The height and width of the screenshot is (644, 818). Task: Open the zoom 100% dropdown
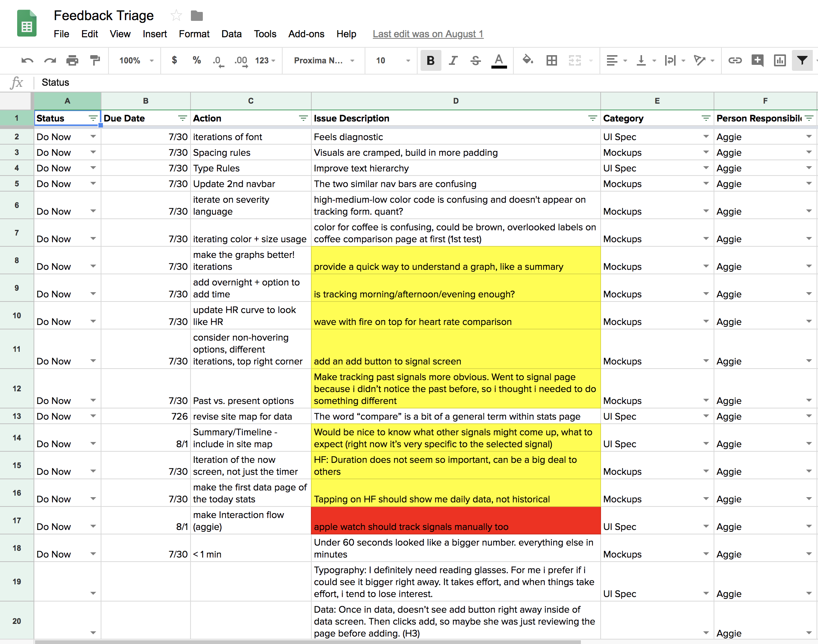(x=136, y=60)
